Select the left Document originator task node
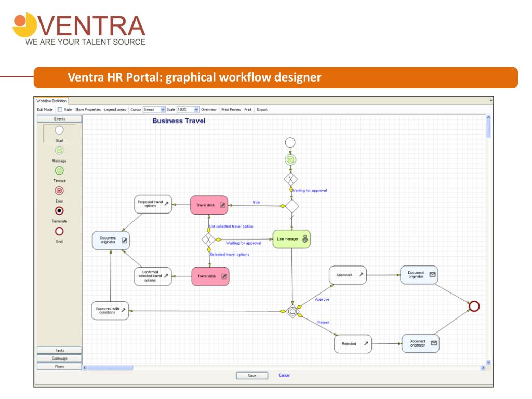This screenshot has height=399, width=532. click(x=111, y=240)
